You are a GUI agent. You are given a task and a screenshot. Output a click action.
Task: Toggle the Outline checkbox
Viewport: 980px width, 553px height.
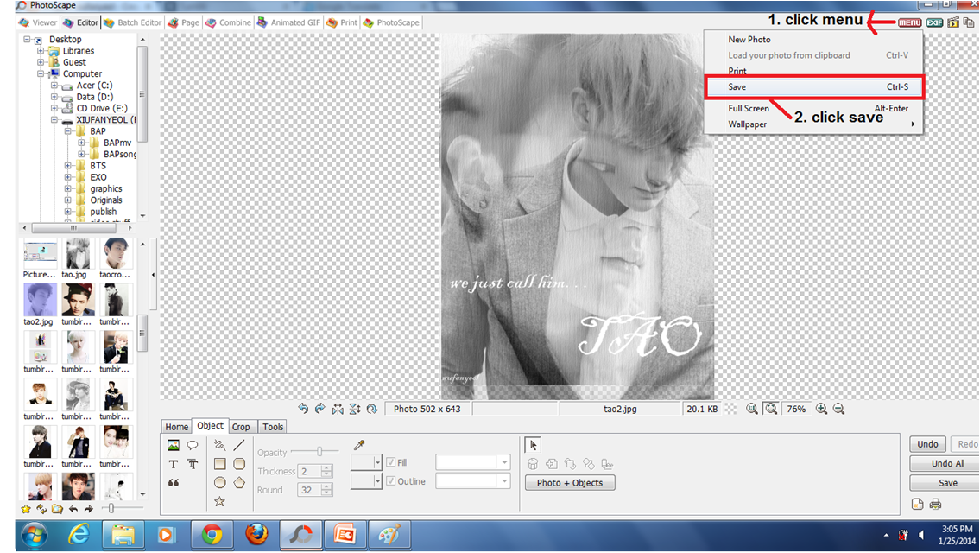tap(390, 481)
